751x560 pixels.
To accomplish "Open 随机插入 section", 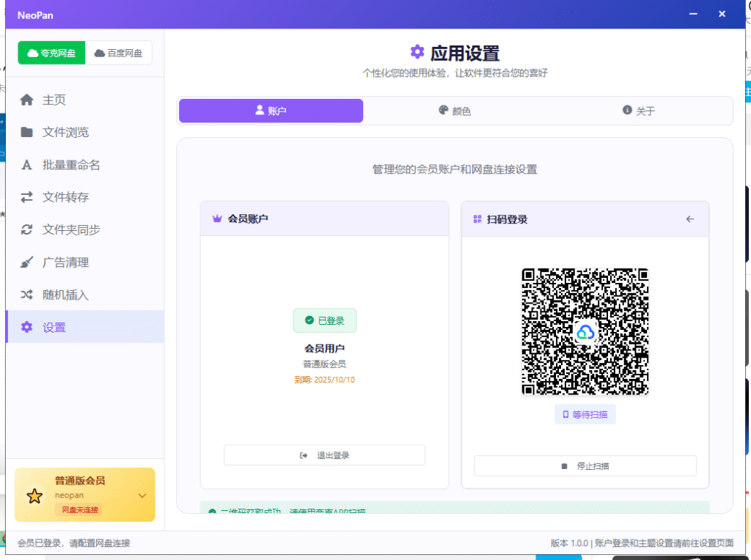I will 85,295.
